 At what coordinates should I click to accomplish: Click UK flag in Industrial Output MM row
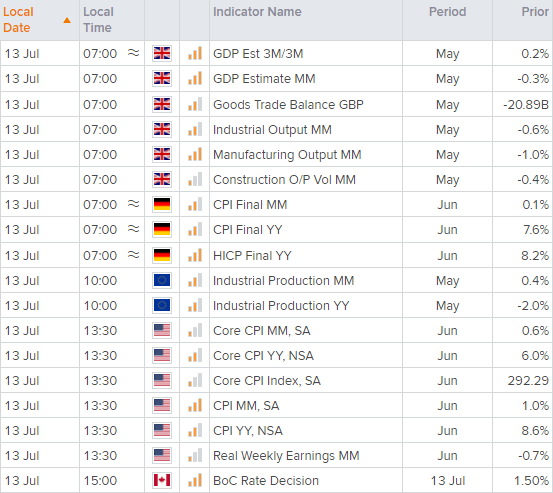pyautogui.click(x=162, y=130)
